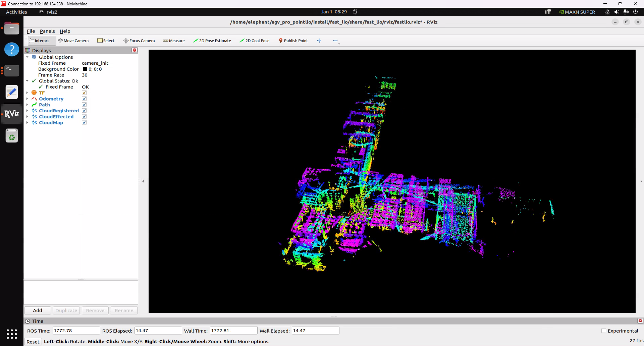Open Terminal from the dock

pos(12,71)
